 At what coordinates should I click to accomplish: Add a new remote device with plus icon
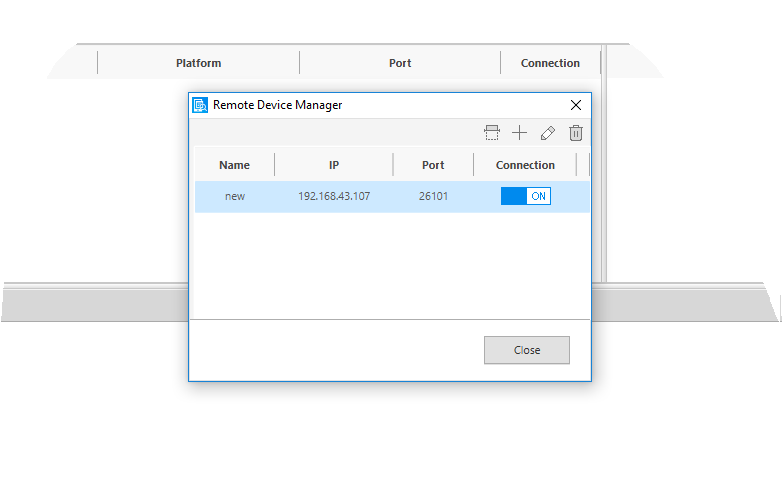(519, 133)
